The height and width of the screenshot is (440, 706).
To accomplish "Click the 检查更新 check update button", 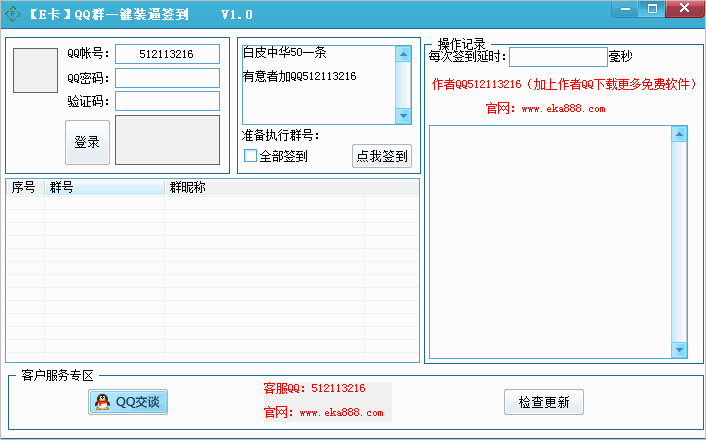I will [544, 402].
